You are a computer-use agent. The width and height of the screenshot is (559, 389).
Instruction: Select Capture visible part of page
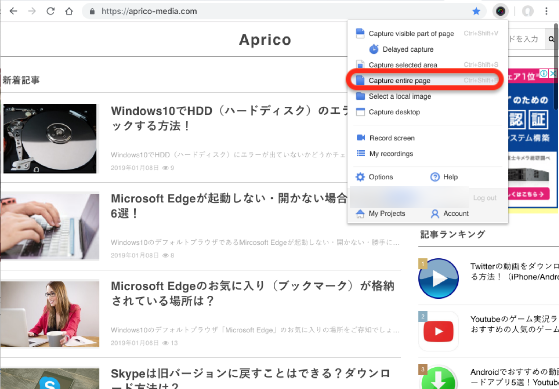427,34
